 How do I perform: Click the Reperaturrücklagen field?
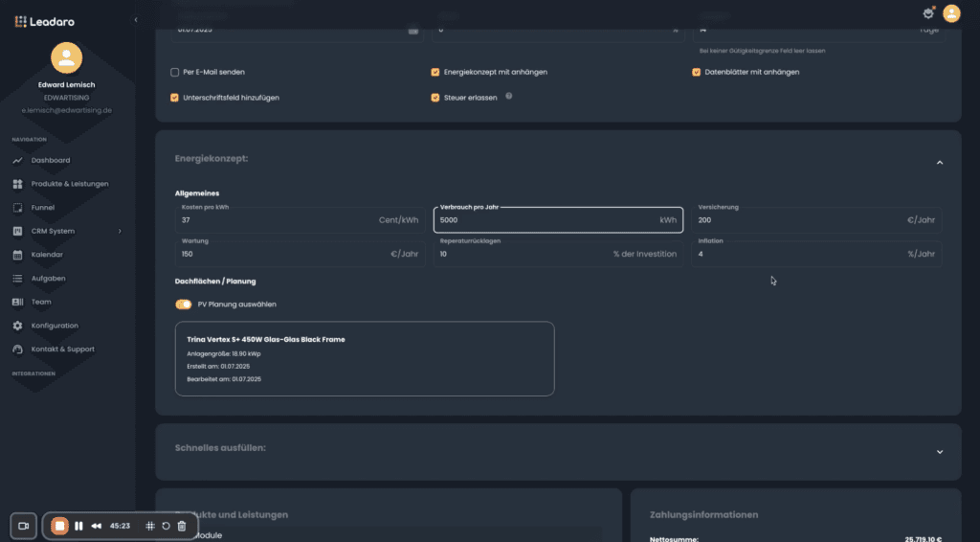tap(558, 254)
